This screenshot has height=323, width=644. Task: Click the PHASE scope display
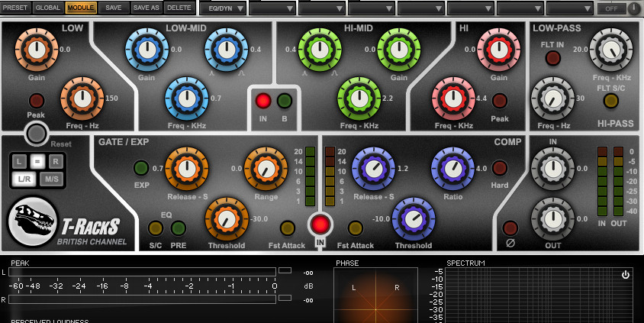[x=375, y=295]
